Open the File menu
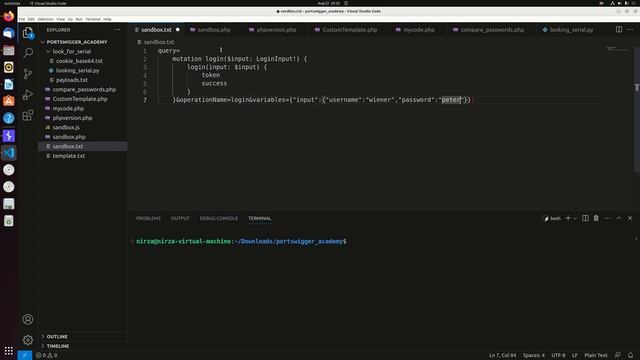This screenshot has height=360, width=640. click(22, 19)
